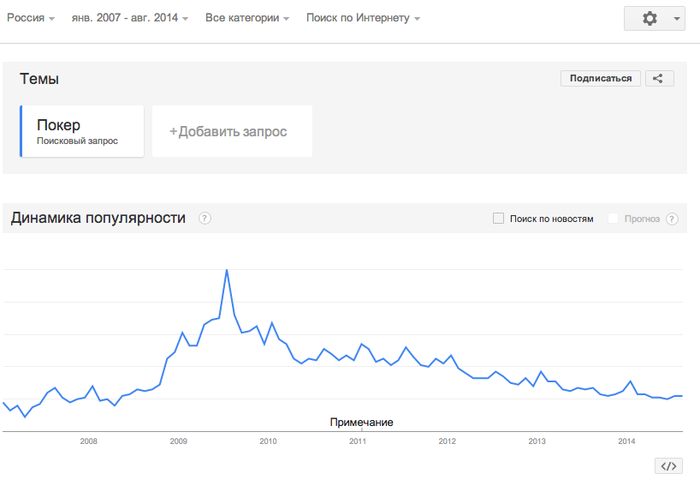This screenshot has width=700, height=486.
Task: Click the blue Покер color bar
Action: [21, 131]
